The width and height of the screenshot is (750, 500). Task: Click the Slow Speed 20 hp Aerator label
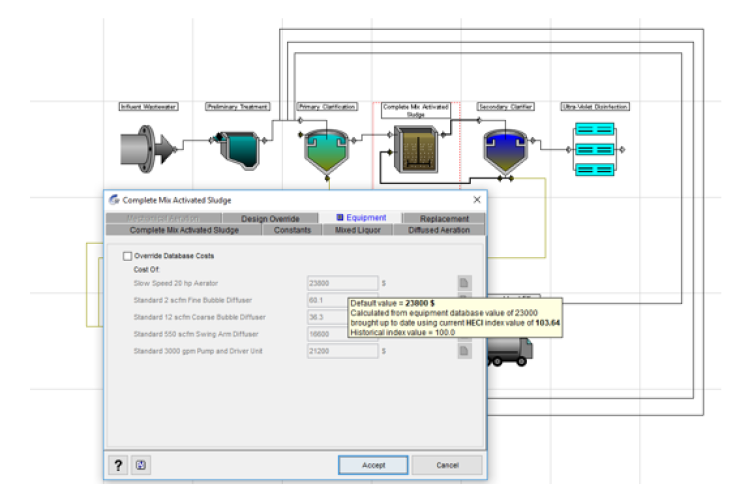[176, 283]
